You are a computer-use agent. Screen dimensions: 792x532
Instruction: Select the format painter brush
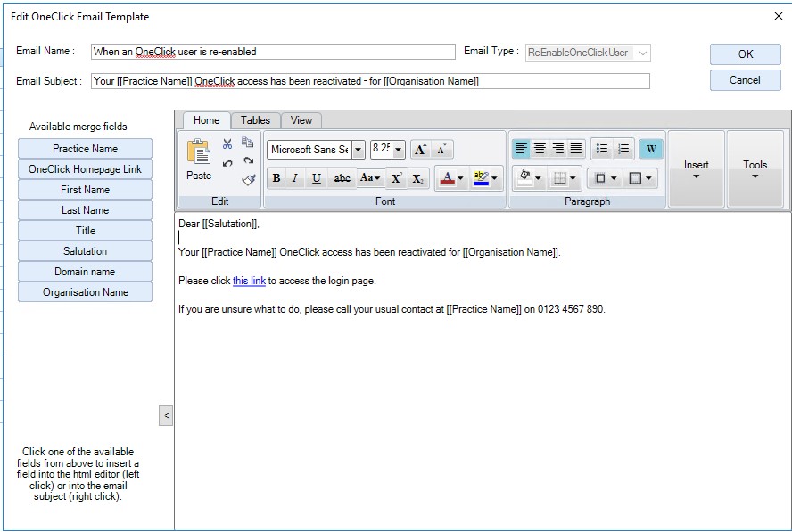coord(249,180)
